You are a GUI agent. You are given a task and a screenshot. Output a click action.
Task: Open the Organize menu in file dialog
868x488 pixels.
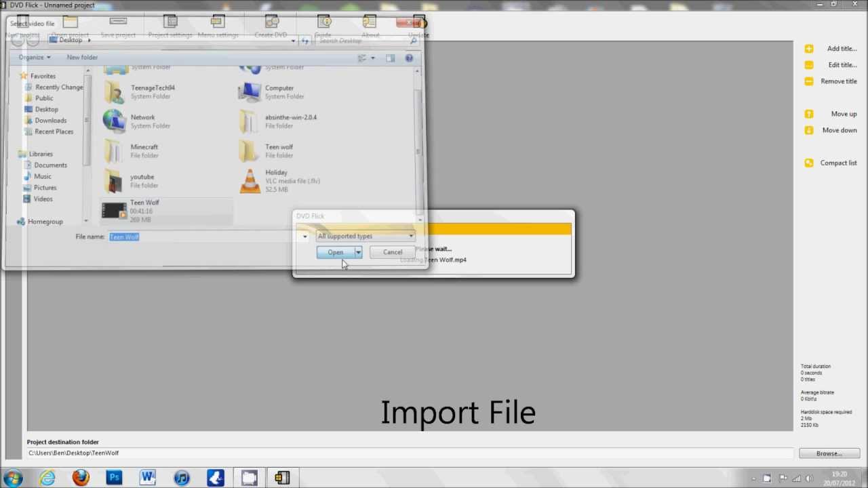click(x=34, y=58)
